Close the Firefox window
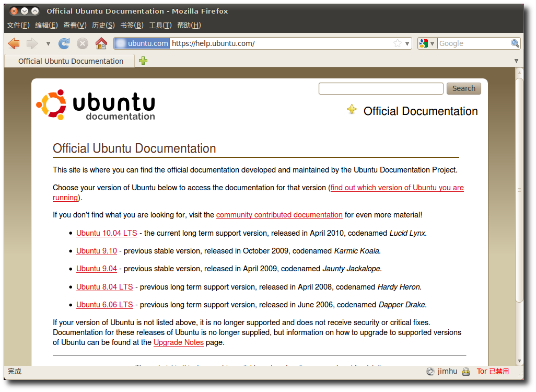Image resolution: width=536 pixels, height=392 pixels. point(14,11)
